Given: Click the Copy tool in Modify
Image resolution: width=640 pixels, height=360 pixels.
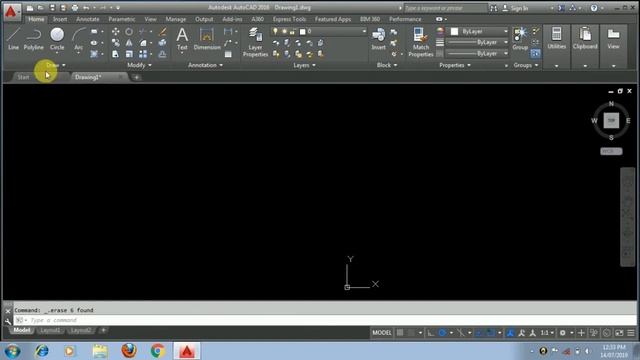Looking at the screenshot, I should coord(116,42).
